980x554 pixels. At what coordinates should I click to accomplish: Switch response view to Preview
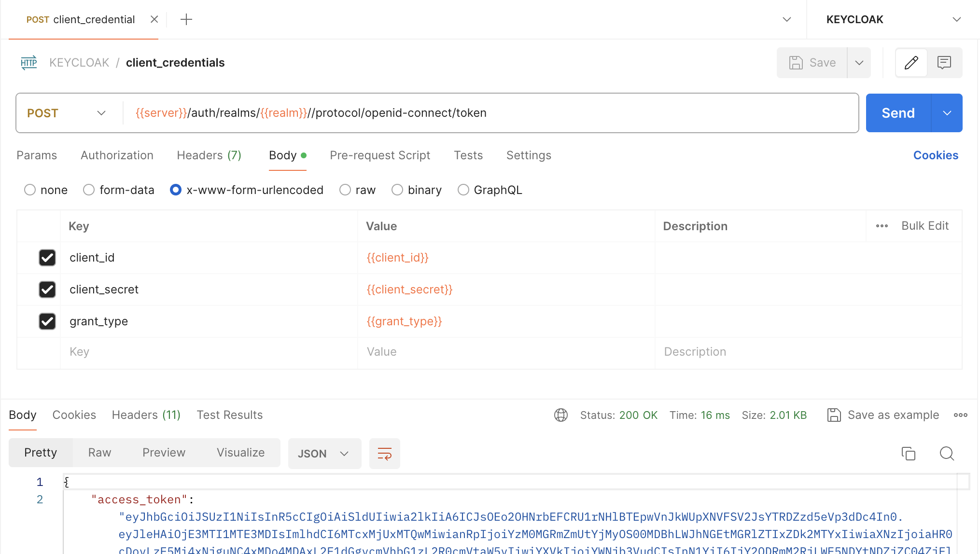[x=164, y=453]
